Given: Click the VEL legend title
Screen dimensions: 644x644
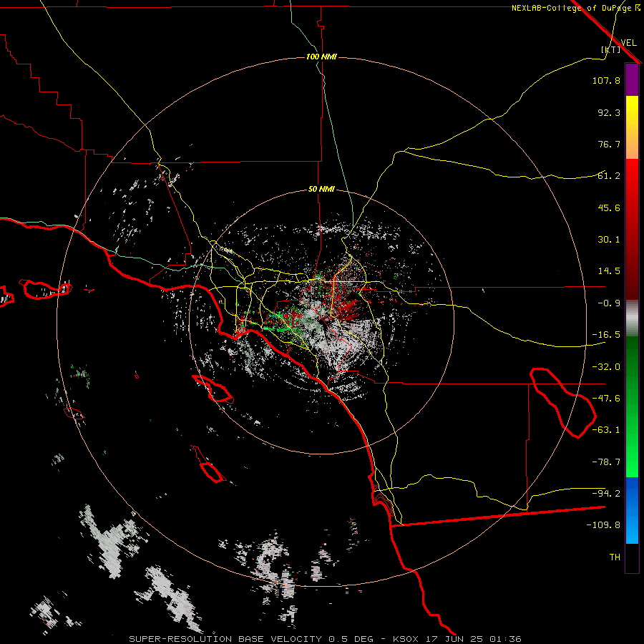Looking at the screenshot, I should click(628, 43).
